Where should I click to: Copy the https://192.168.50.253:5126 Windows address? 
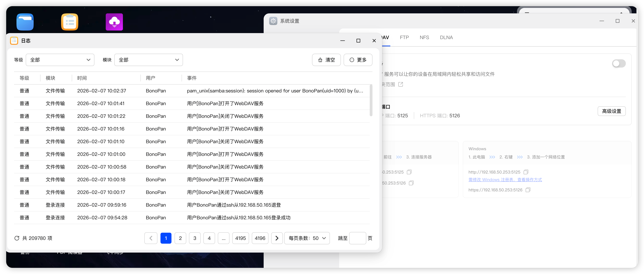[528, 190]
